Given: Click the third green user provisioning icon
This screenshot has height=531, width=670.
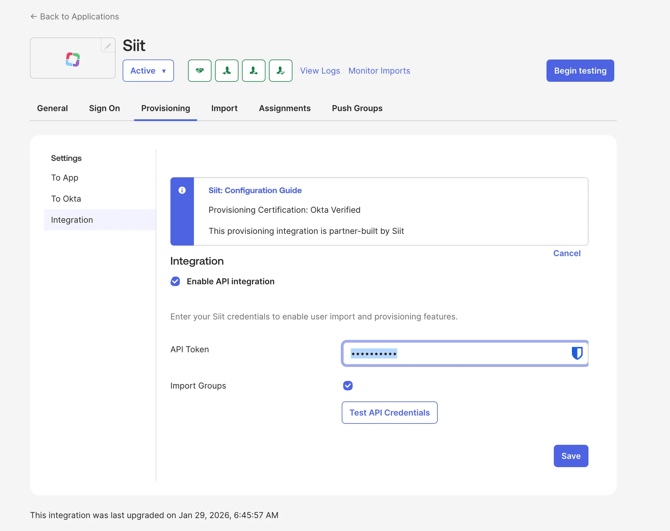Looking at the screenshot, I should coord(254,71).
